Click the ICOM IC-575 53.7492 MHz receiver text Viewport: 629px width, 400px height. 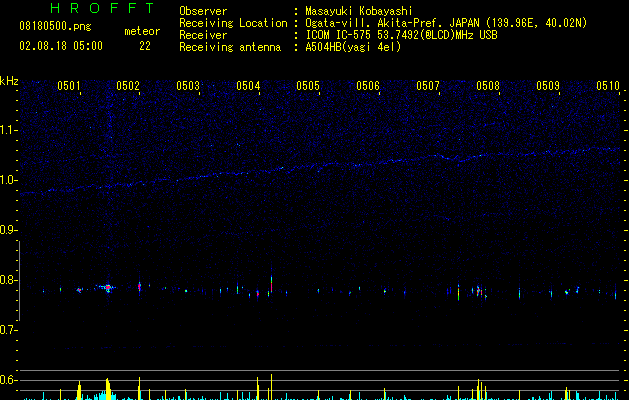tap(401, 35)
